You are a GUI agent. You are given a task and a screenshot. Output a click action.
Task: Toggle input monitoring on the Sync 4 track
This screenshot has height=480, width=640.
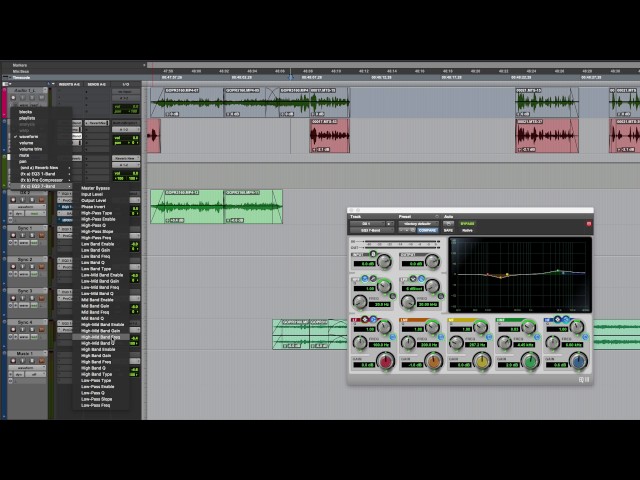click(22, 329)
